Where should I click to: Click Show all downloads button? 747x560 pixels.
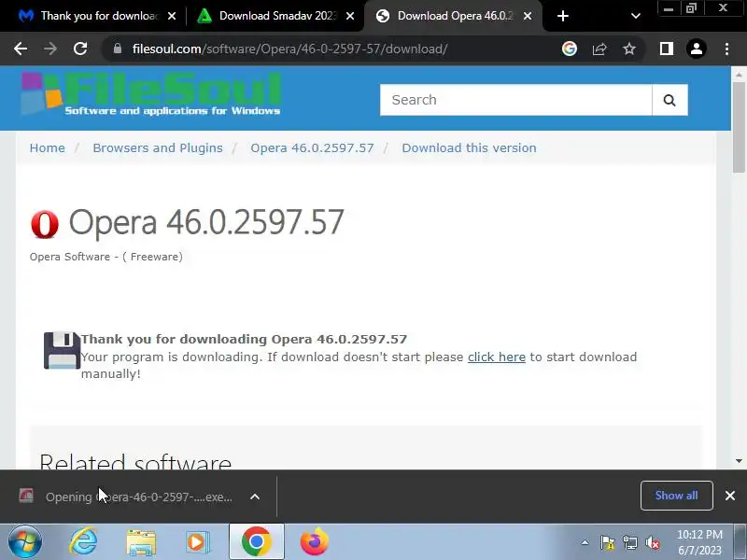676,496
